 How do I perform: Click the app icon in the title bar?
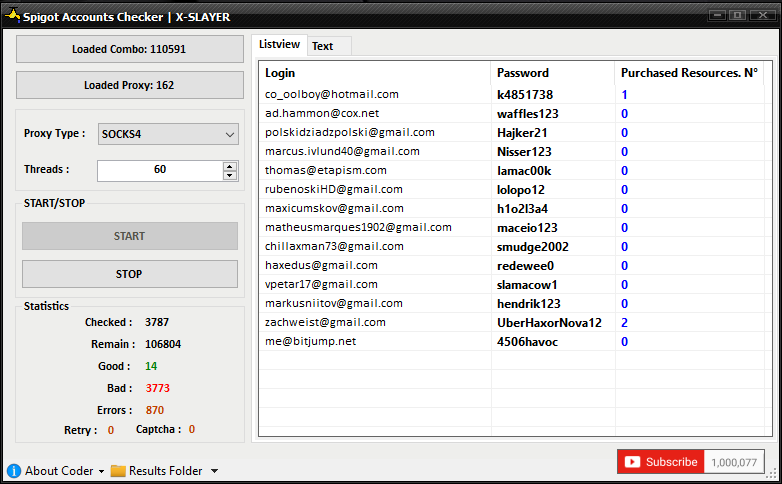pos(13,17)
